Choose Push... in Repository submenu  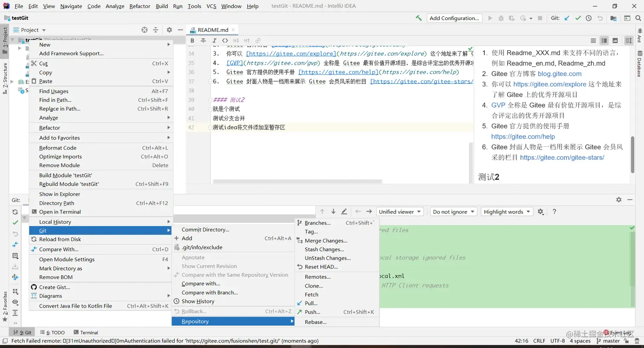[x=336, y=312]
